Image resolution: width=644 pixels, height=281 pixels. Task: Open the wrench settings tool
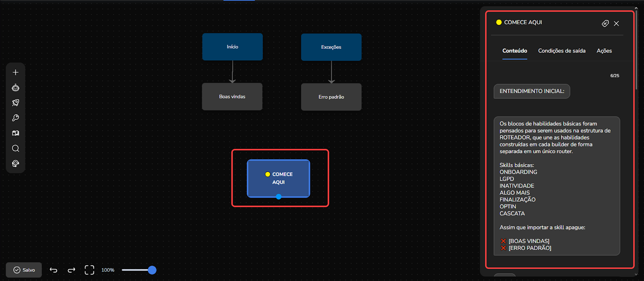click(x=16, y=118)
